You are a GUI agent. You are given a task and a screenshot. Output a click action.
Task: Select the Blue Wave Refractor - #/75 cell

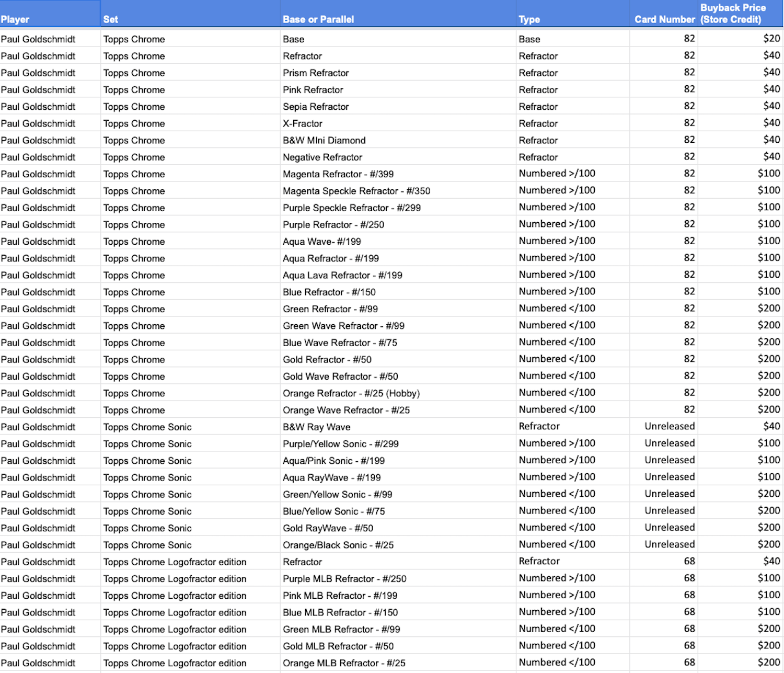[340, 343]
